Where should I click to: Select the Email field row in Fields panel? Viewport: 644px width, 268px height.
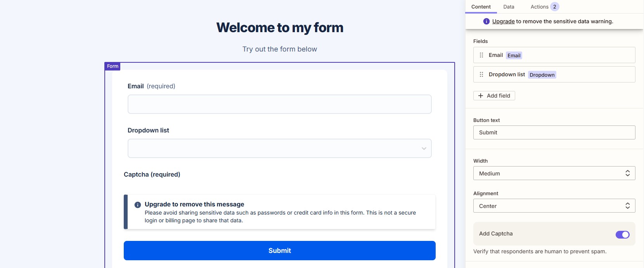(x=554, y=55)
